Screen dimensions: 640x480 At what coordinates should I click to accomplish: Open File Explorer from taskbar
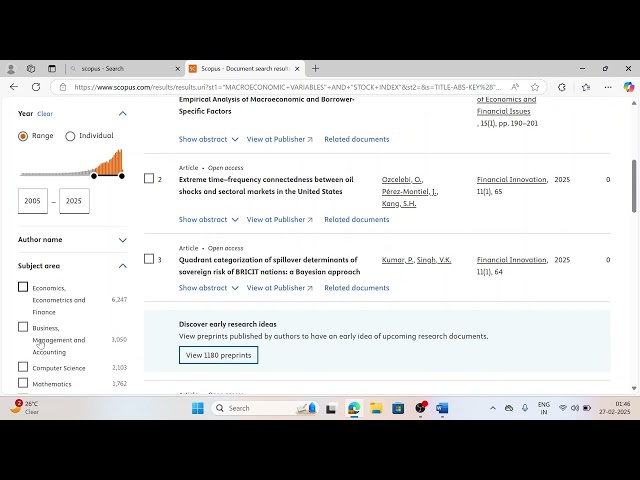tap(376, 408)
